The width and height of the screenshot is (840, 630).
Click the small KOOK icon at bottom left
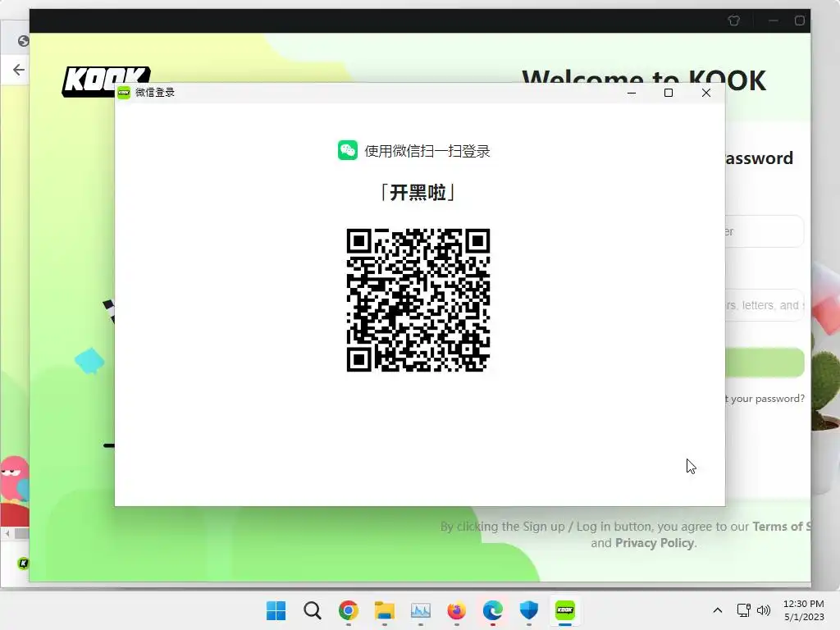(x=23, y=563)
